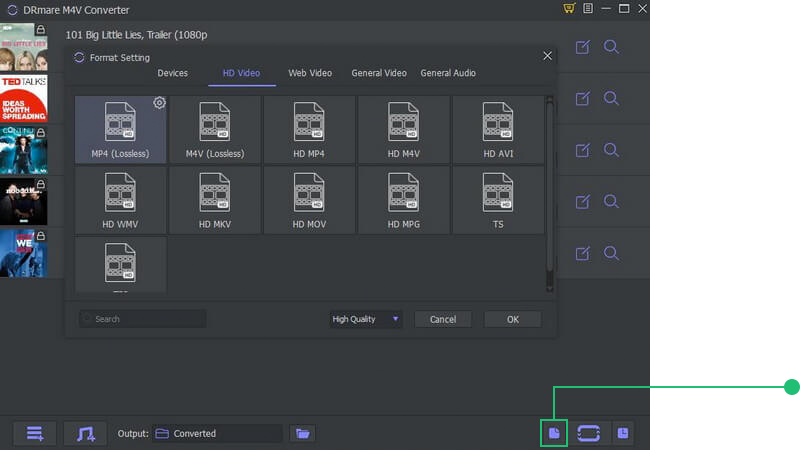Open the output folder browse icon
Viewport: 800px width, 450px height.
pyautogui.click(x=303, y=434)
